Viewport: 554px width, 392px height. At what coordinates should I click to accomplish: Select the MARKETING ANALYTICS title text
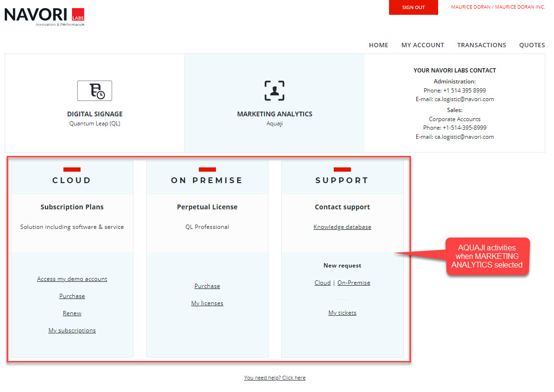point(275,114)
